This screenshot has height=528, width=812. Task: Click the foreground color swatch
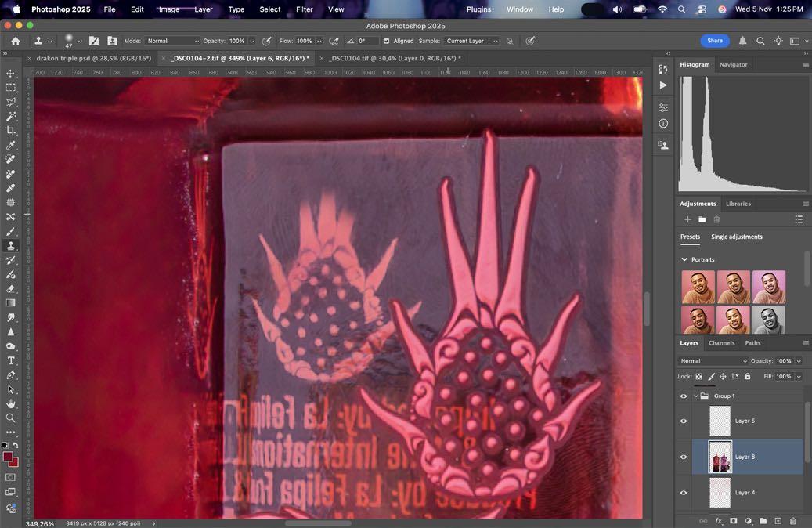point(9,457)
